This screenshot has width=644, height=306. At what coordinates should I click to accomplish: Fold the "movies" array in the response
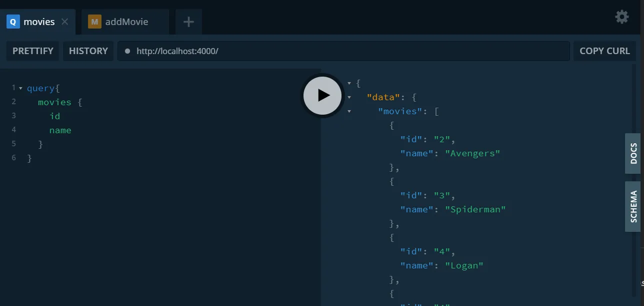[x=349, y=111]
